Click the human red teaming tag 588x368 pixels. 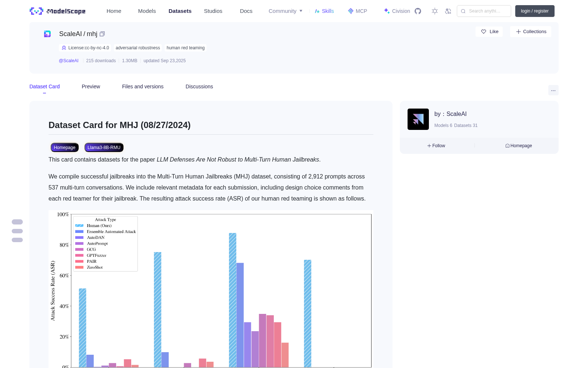[186, 48]
